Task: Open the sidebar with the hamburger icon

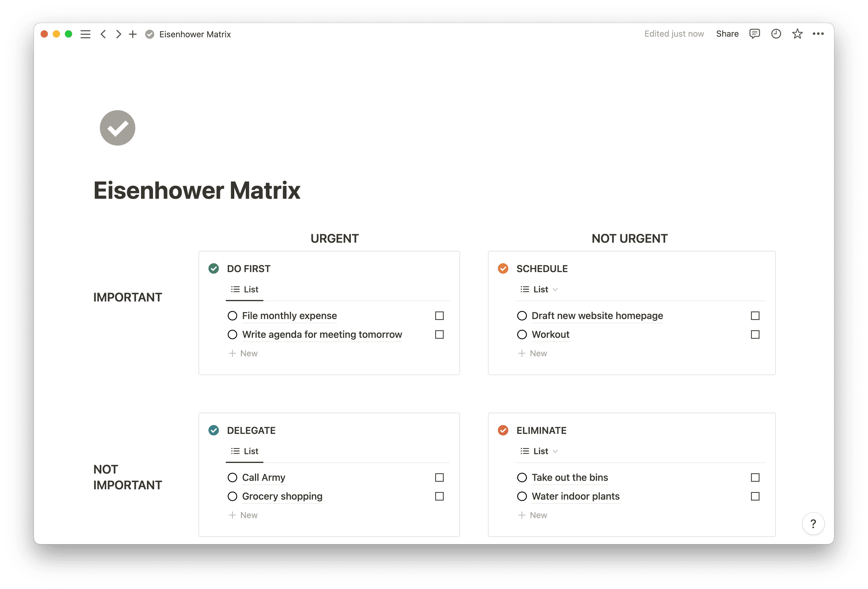Action: [85, 34]
